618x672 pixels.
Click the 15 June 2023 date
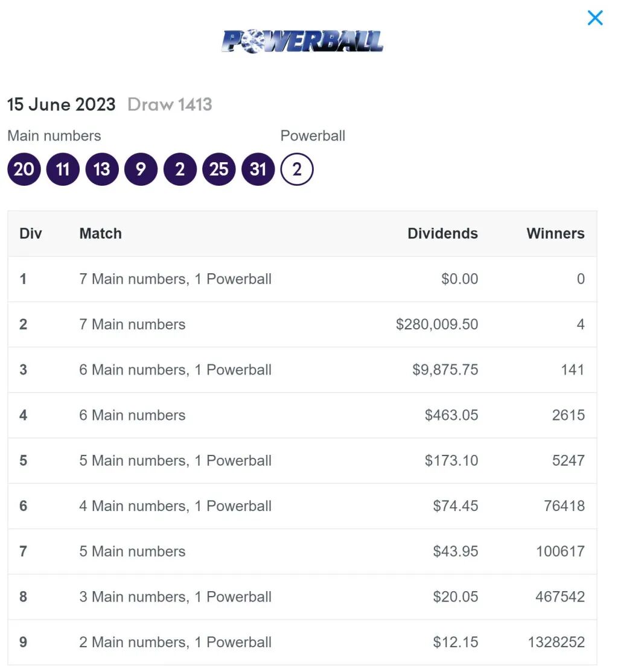61,104
